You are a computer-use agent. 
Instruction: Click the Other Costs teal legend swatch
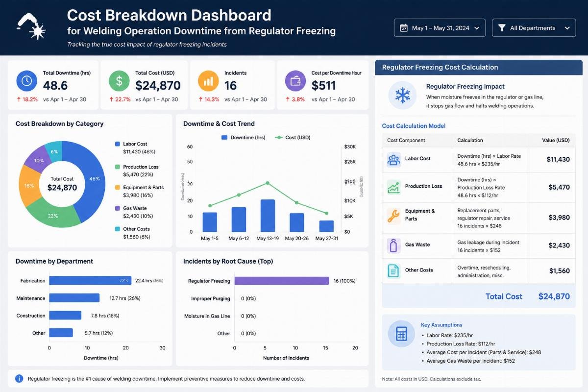pos(117,229)
